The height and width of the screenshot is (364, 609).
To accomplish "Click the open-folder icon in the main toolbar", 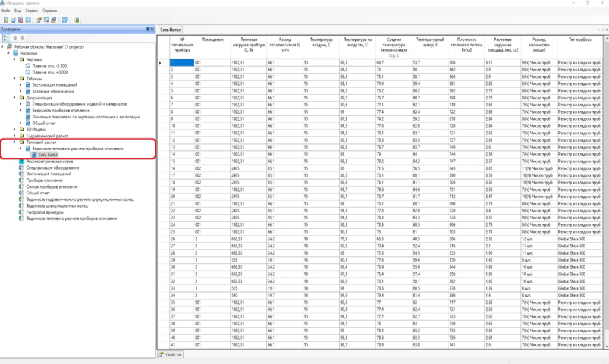I will [12, 20].
